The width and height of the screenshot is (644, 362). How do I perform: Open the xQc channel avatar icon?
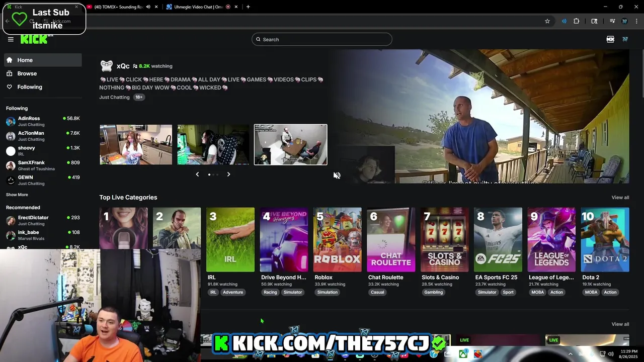point(106,66)
